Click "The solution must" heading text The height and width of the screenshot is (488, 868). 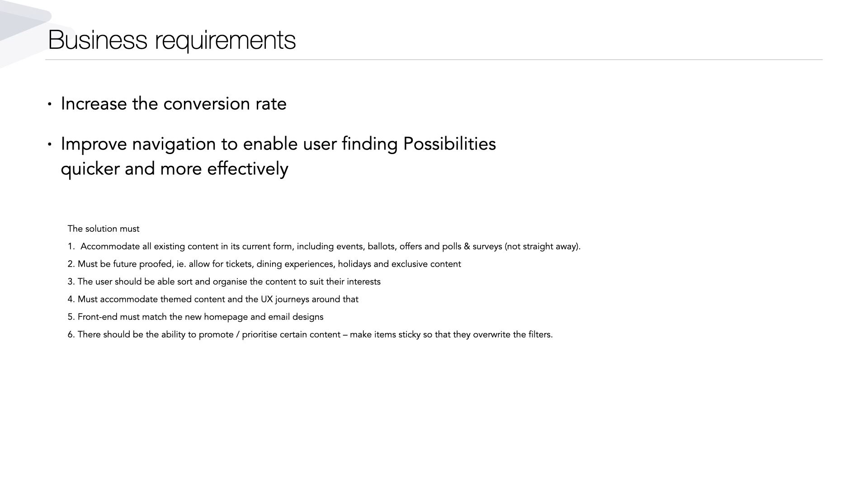(x=104, y=229)
